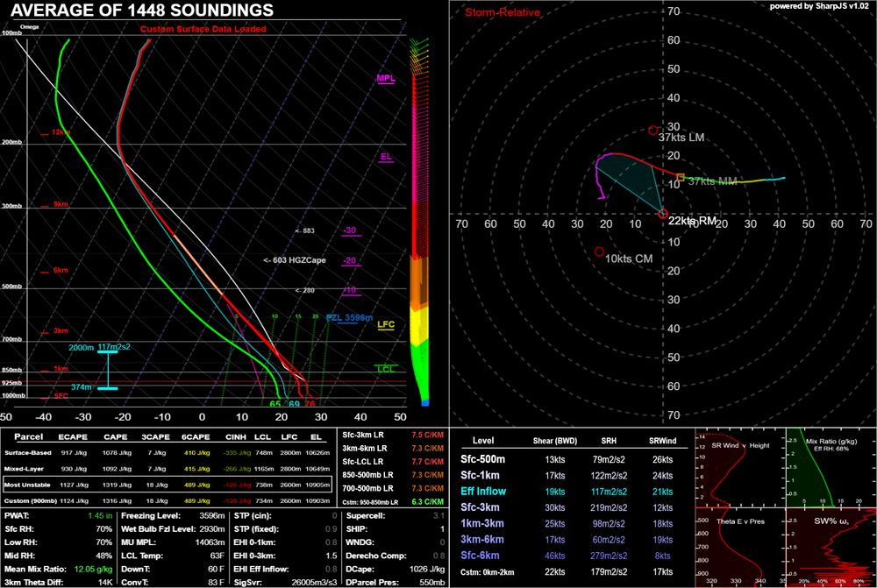Click the 'FZL 3596m' freezing level label
This screenshot has height=588, width=877.
(349, 317)
